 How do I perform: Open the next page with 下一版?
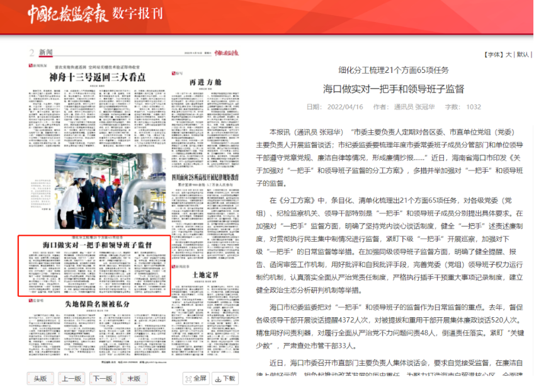pos(103,378)
